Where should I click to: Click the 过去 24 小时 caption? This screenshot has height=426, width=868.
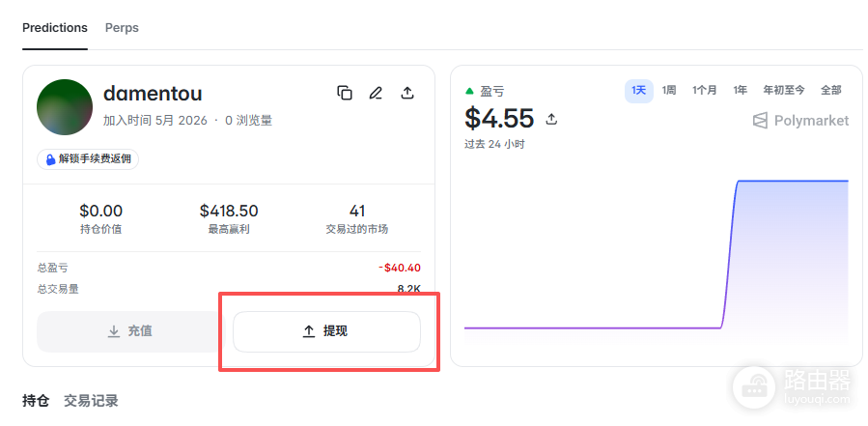(495, 144)
